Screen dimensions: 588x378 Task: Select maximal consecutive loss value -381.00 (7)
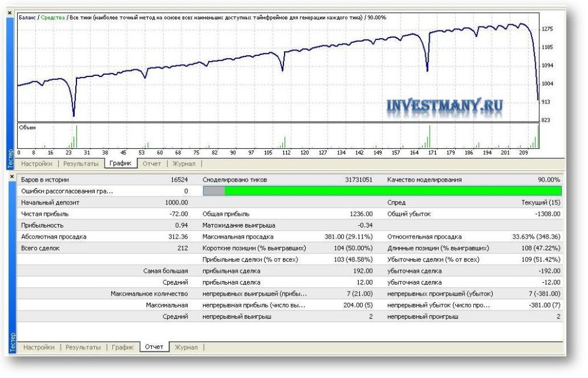tap(544, 305)
